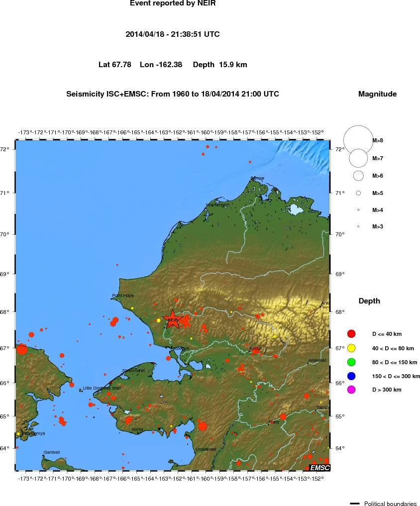Click the M>4 magnitude legend circle
Image resolution: width=420 pixels, height=506 pixels.
tap(358, 210)
